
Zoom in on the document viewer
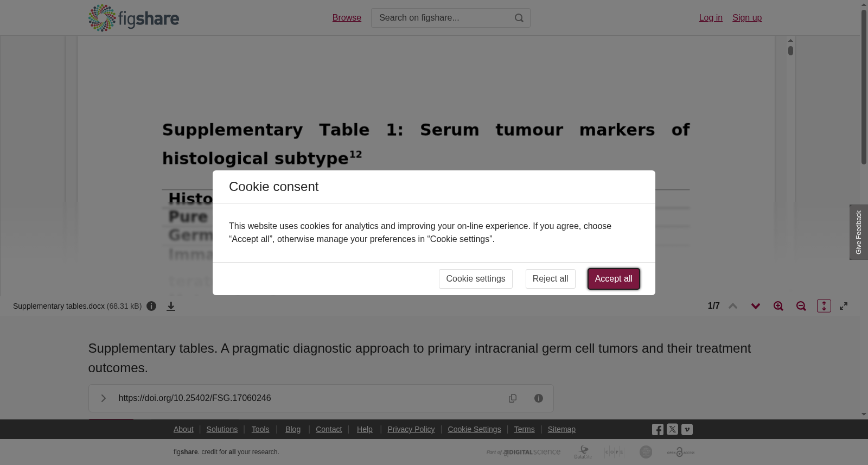[778, 306]
